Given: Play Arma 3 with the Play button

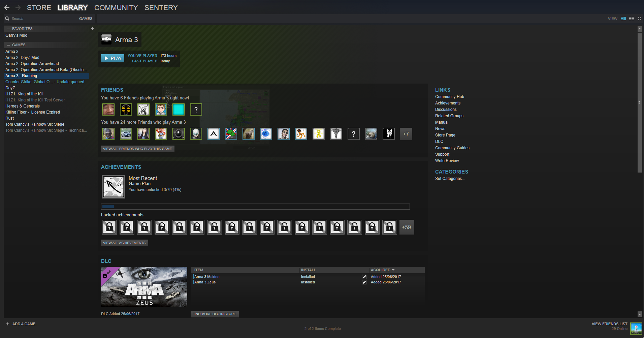Looking at the screenshot, I should point(112,58).
